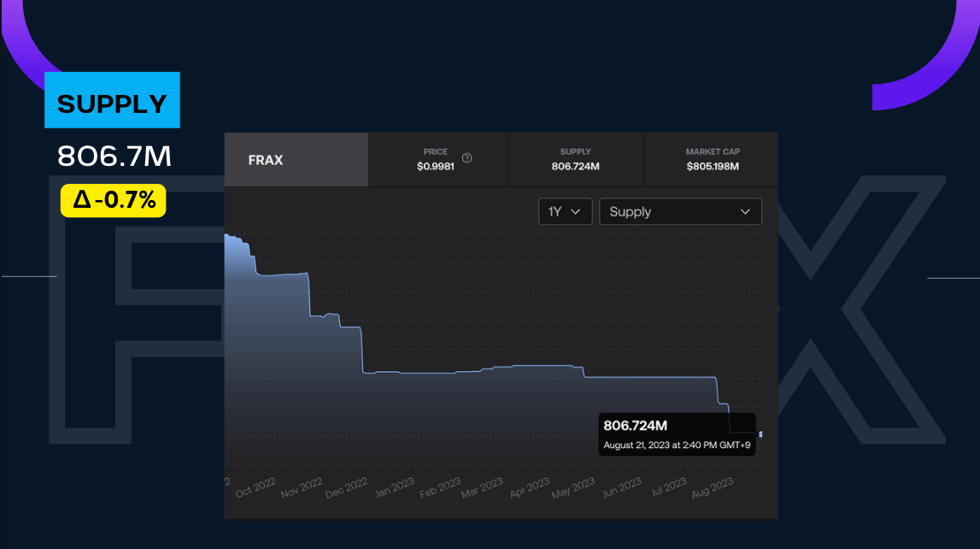Click the chevron arrow in the 1Y selector
This screenshot has width=980, height=549.
[x=575, y=212]
